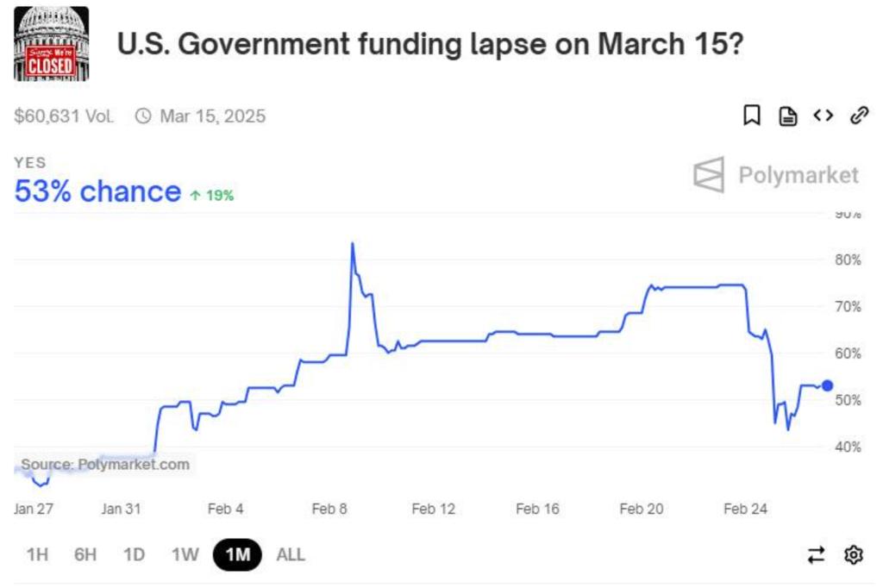Click the clock icon beside Mar 15, 2025
Image resolution: width=883 pixels, height=588 pixels.
tap(143, 116)
